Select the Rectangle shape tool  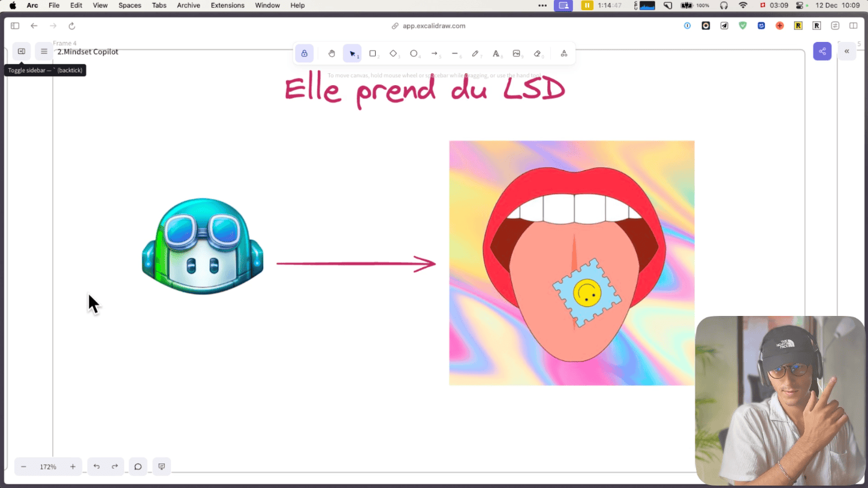372,53
